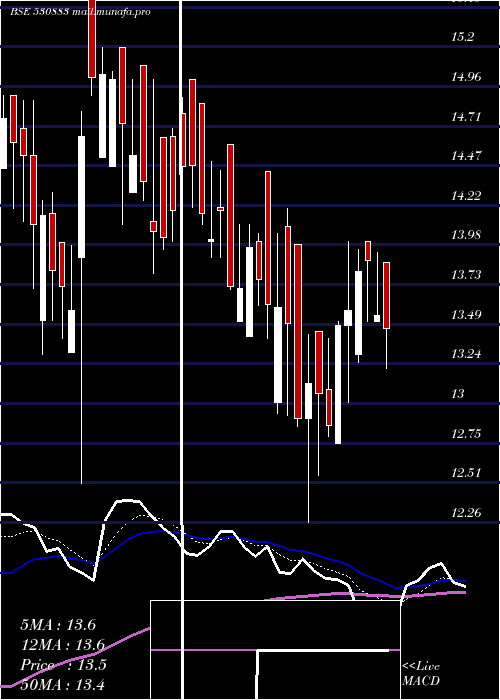Image resolution: width=500 pixels, height=700 pixels.
Task: Click the <<Live MACD label
Action: (421, 673)
